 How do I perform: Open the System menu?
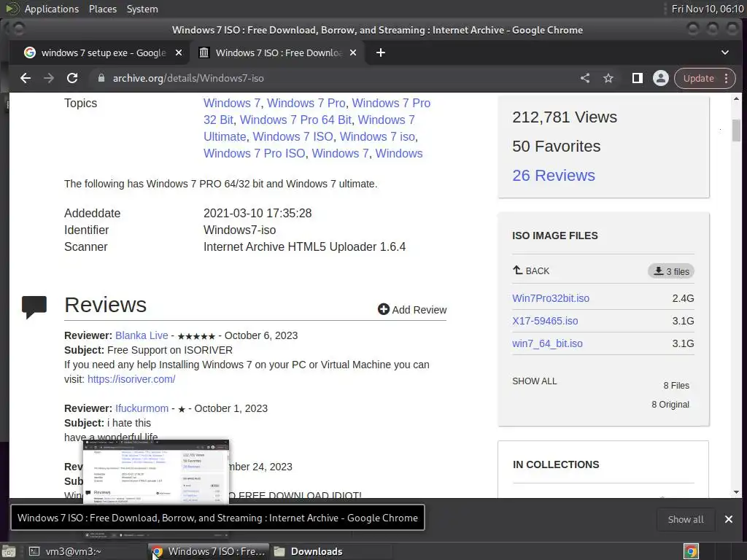(x=142, y=9)
